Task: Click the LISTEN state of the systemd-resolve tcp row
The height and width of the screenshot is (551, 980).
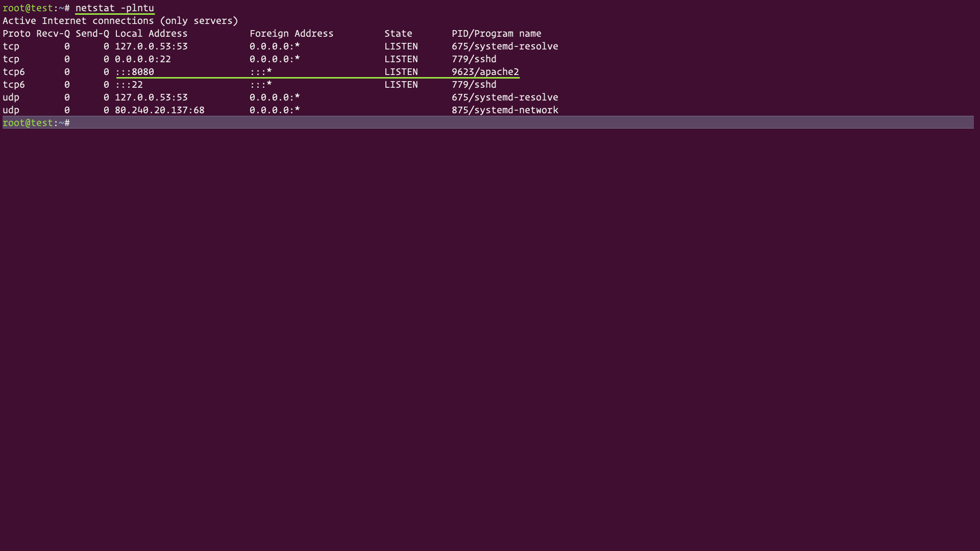Action: click(401, 46)
